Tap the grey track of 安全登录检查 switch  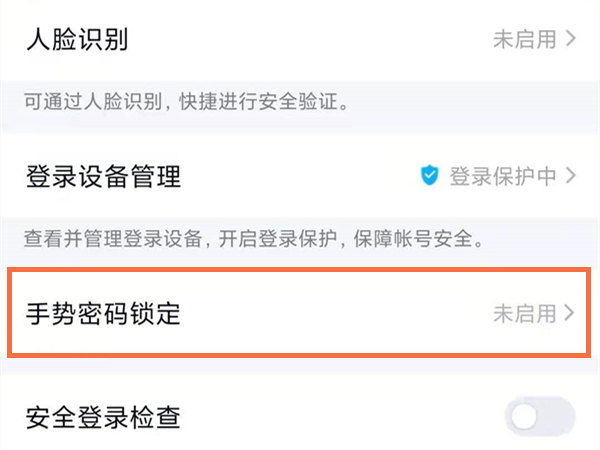(558, 417)
